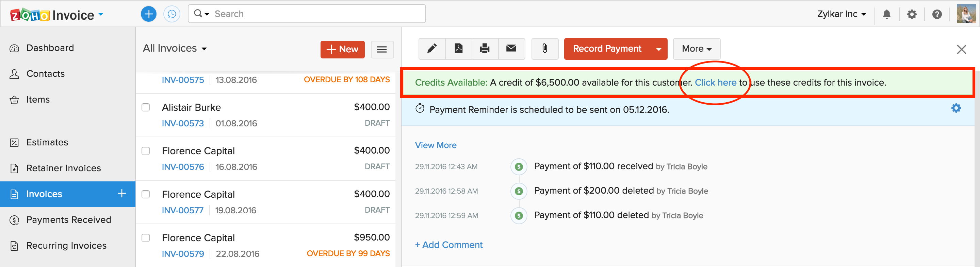Email the invoice via envelope icon
This screenshot has height=267, width=980.
(511, 49)
